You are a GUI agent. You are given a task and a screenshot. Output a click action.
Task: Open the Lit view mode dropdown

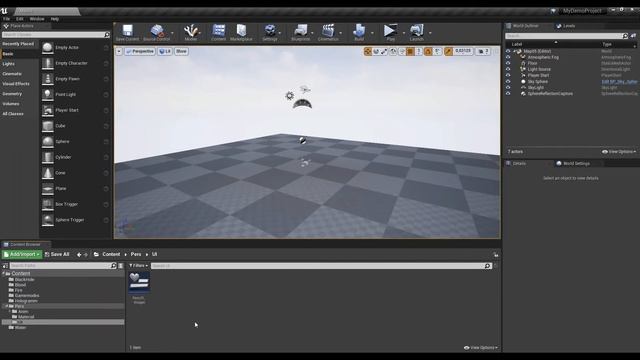(x=165, y=51)
